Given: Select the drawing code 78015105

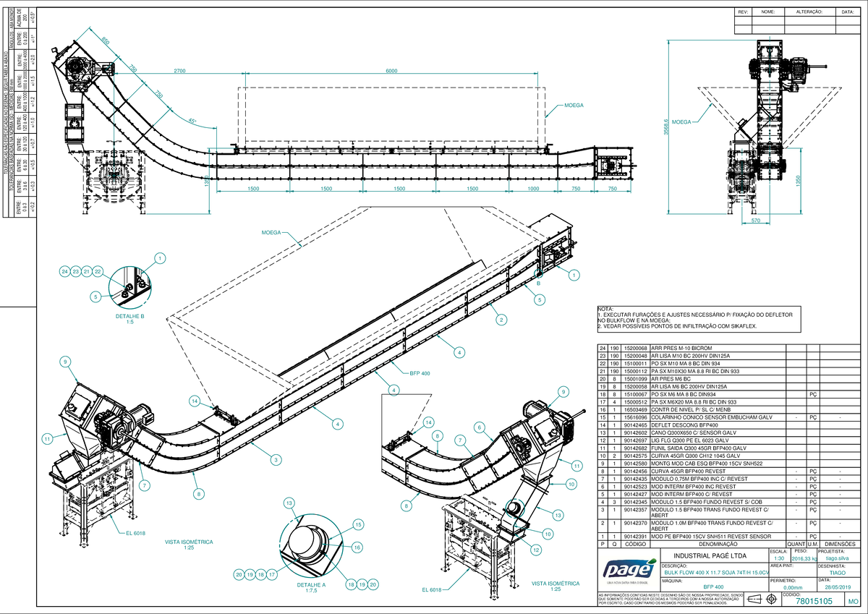Looking at the screenshot, I should point(814,601).
